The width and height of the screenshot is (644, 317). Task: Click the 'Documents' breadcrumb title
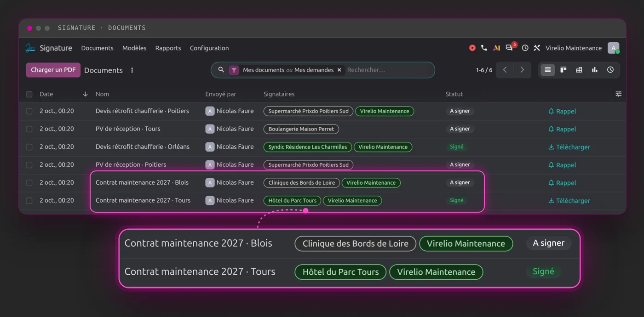(103, 70)
